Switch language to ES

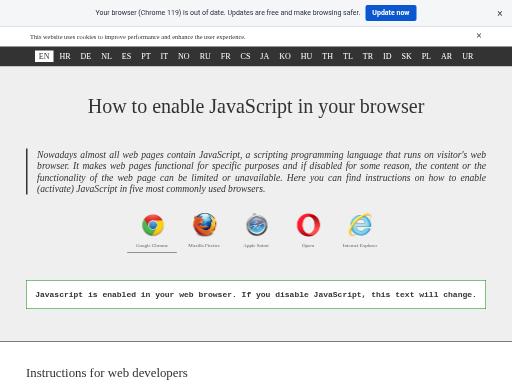pyautogui.click(x=126, y=56)
